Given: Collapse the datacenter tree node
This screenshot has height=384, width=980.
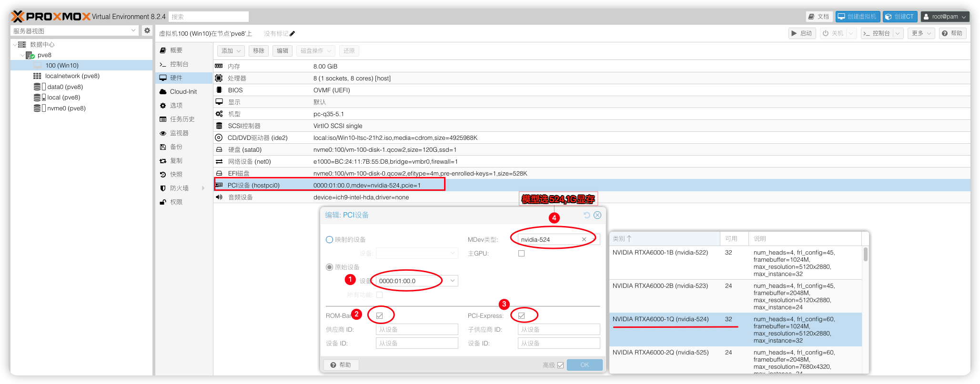Looking at the screenshot, I should (15, 44).
